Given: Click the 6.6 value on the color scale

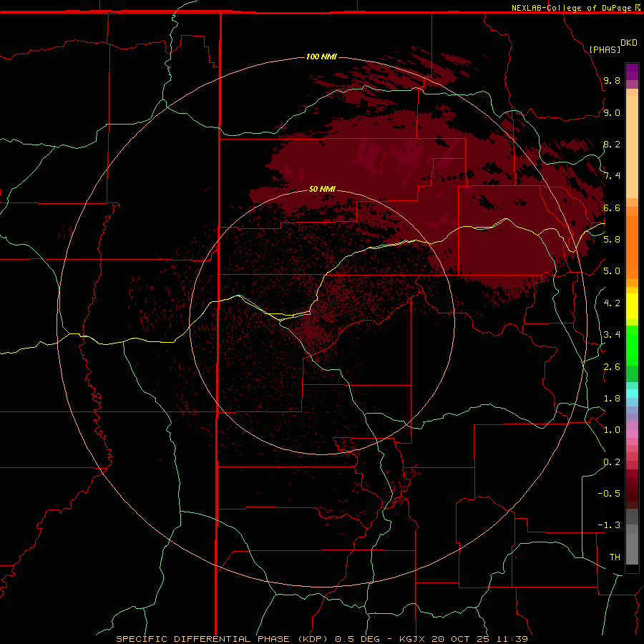Looking at the screenshot, I should (x=612, y=208).
